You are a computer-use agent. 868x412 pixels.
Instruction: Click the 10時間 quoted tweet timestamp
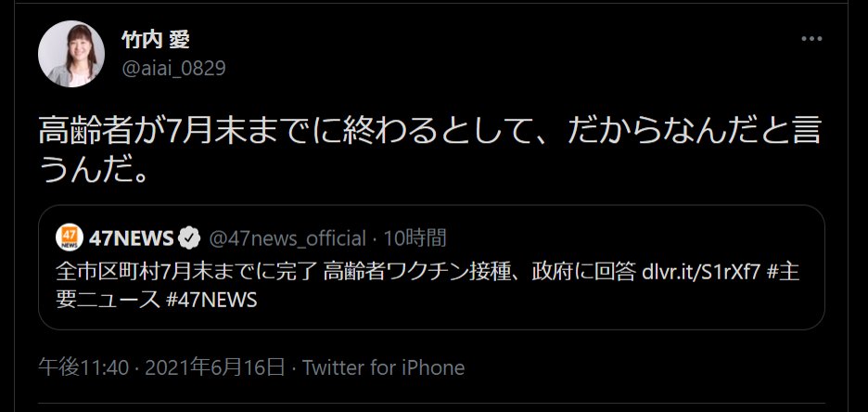click(x=415, y=238)
